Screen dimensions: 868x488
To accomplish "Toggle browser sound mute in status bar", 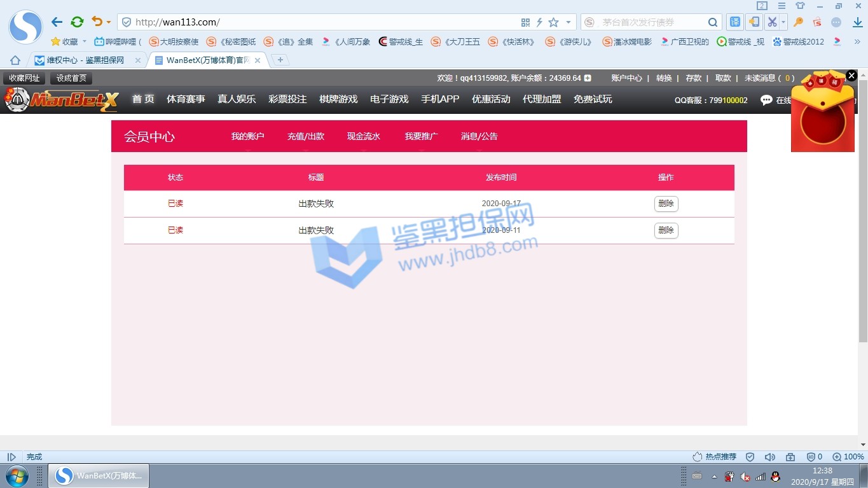I will 769,457.
